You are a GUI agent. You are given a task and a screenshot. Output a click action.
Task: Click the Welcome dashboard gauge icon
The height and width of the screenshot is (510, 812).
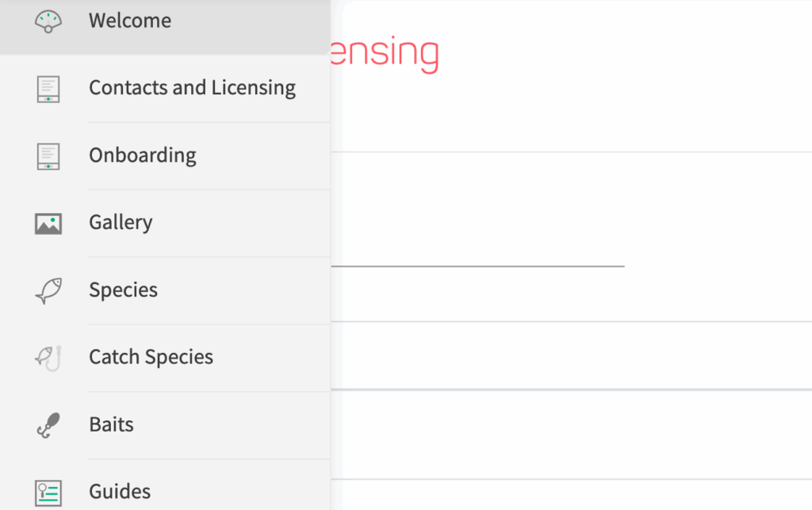pyautogui.click(x=48, y=21)
